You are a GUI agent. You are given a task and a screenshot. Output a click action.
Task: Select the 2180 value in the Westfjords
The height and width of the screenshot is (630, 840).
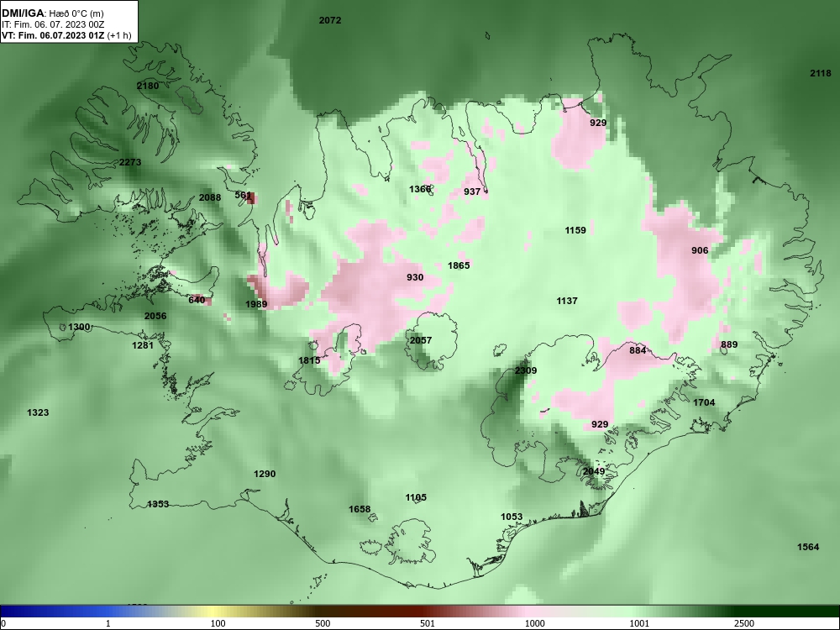pos(147,86)
